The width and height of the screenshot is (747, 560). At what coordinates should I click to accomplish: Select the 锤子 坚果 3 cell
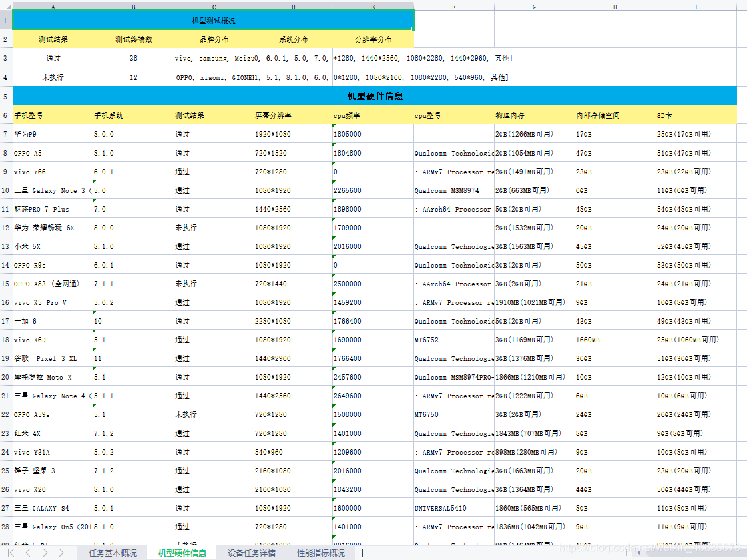pos(53,471)
